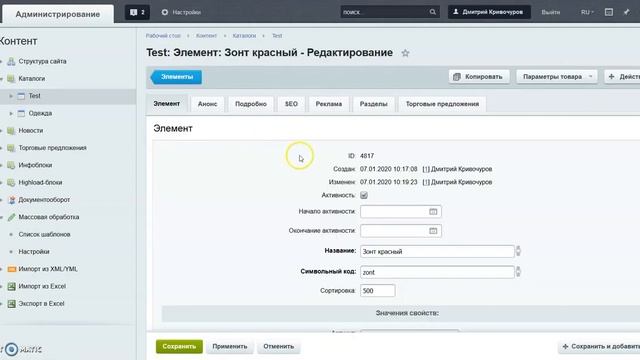This screenshot has height=360, width=640.
Task: Click Экспорт в Excel icon
Action: [x=11, y=304]
